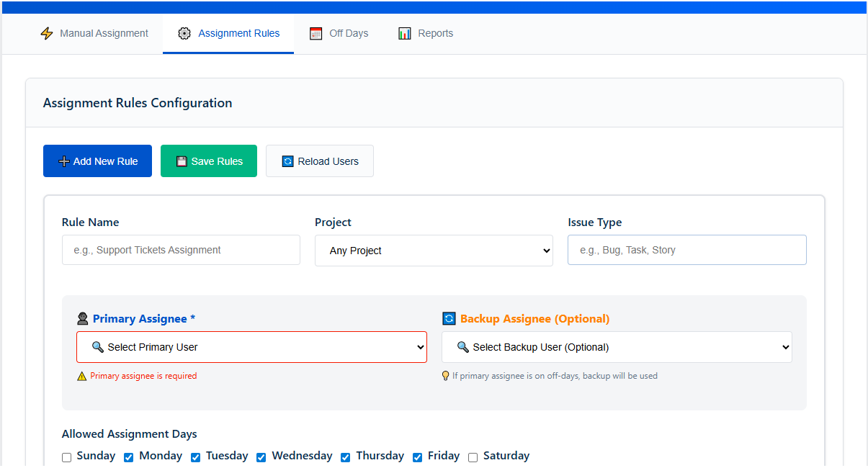Open the Select Primary User dropdown
Image resolution: width=868 pixels, height=468 pixels.
click(x=251, y=346)
